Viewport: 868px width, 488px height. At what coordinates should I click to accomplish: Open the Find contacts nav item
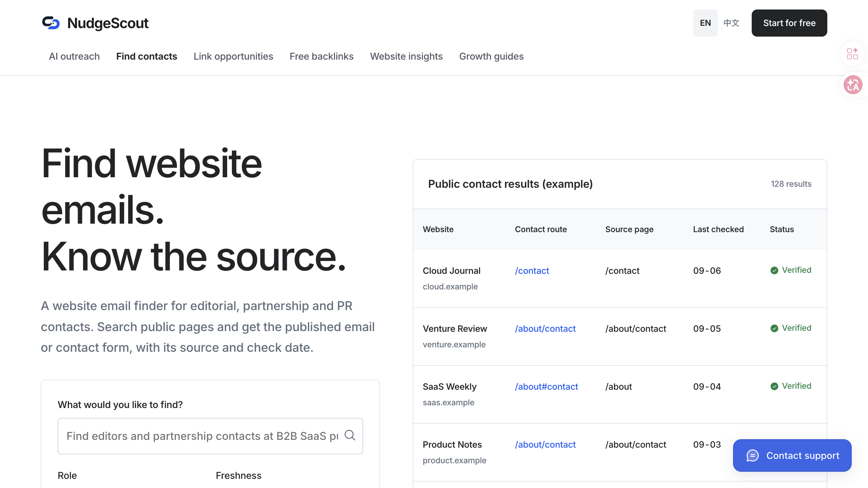[146, 56]
